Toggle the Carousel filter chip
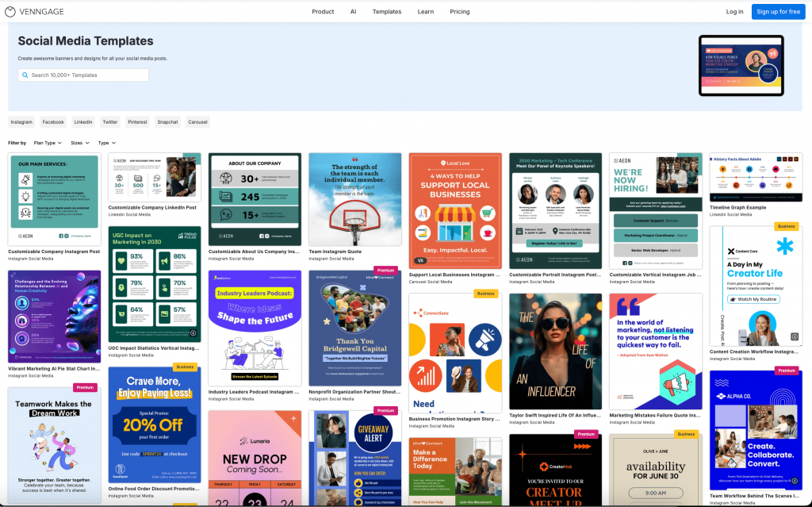This screenshot has width=812, height=507. coord(197,122)
